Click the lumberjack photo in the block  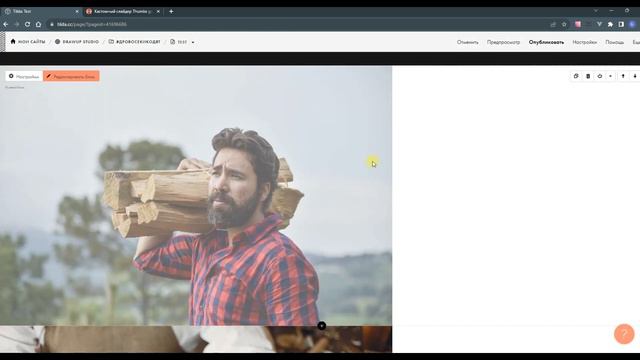pos(196,196)
